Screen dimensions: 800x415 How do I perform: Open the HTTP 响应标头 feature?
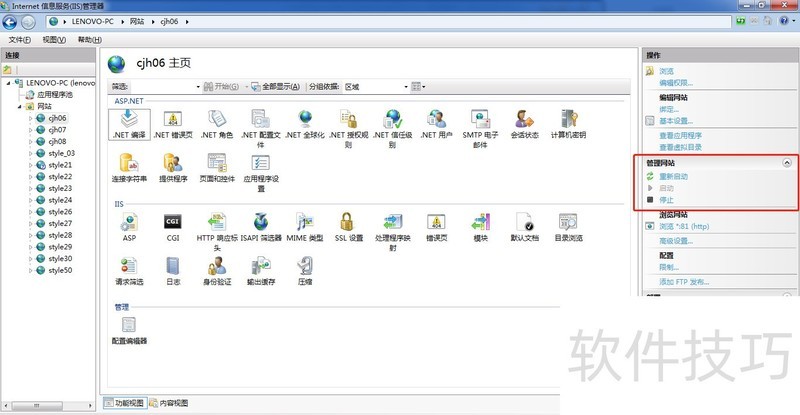click(x=217, y=232)
